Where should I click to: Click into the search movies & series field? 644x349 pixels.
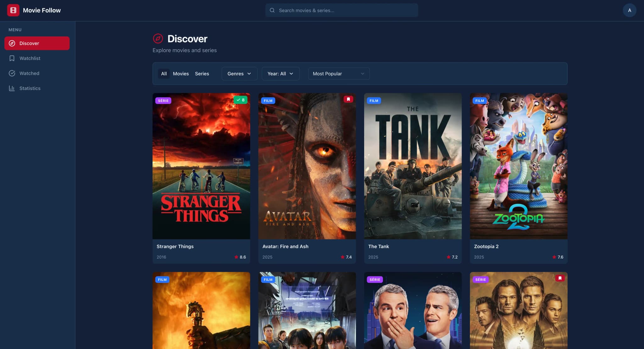click(346, 10)
